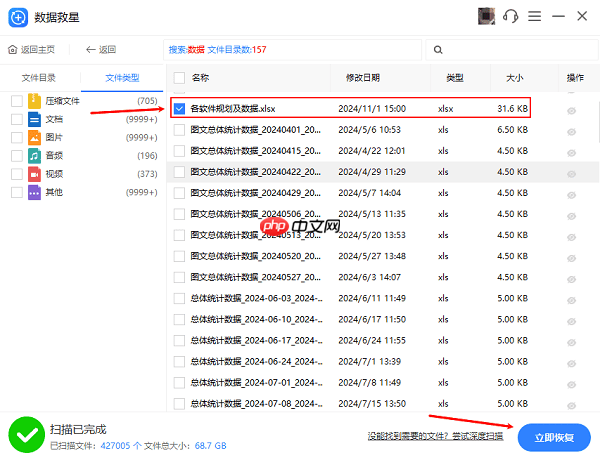Click the 返回主页 home button
600x453 pixels.
[x=31, y=49]
